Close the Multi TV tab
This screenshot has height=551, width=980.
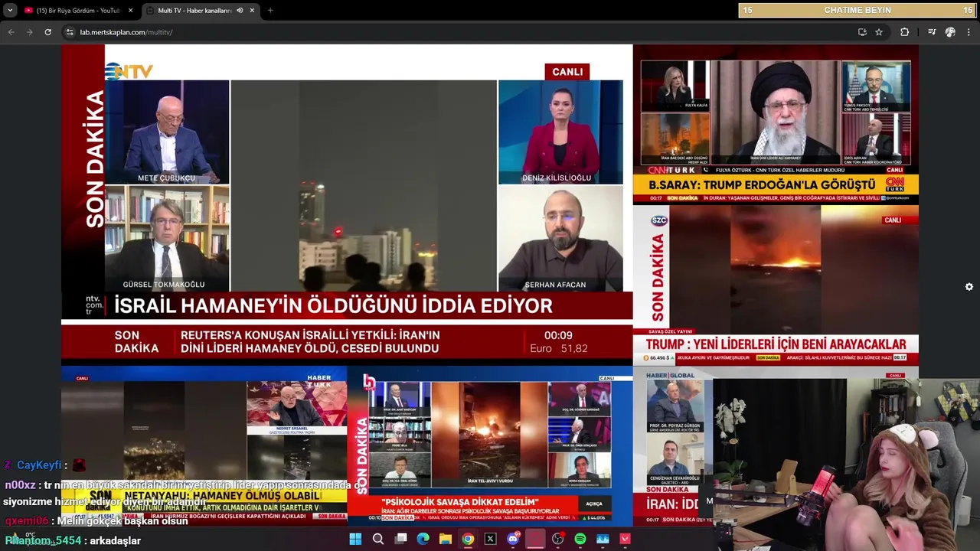point(251,10)
